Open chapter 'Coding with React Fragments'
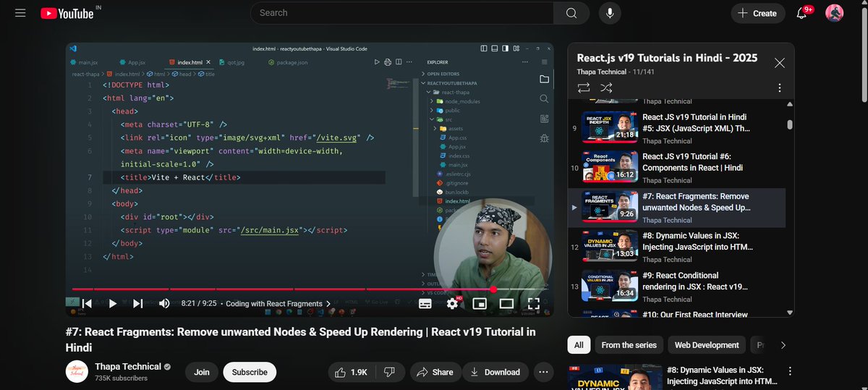 click(x=278, y=304)
